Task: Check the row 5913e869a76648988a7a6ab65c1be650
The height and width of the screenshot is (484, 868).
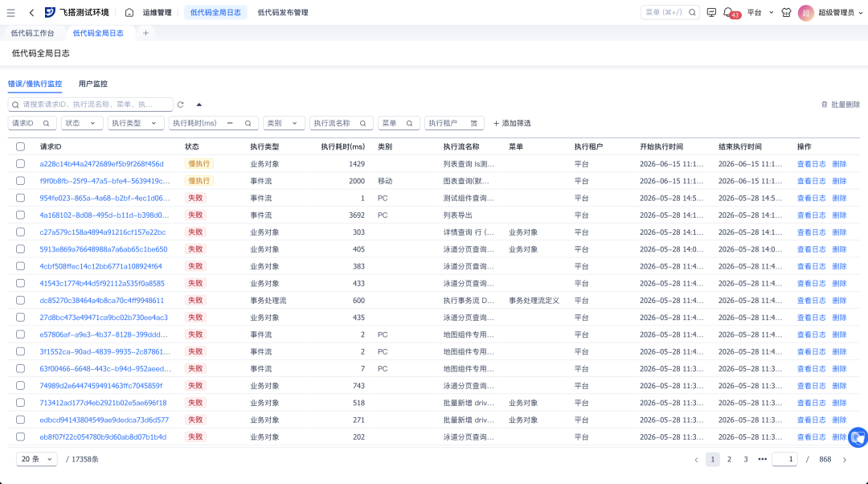Action: (20, 249)
